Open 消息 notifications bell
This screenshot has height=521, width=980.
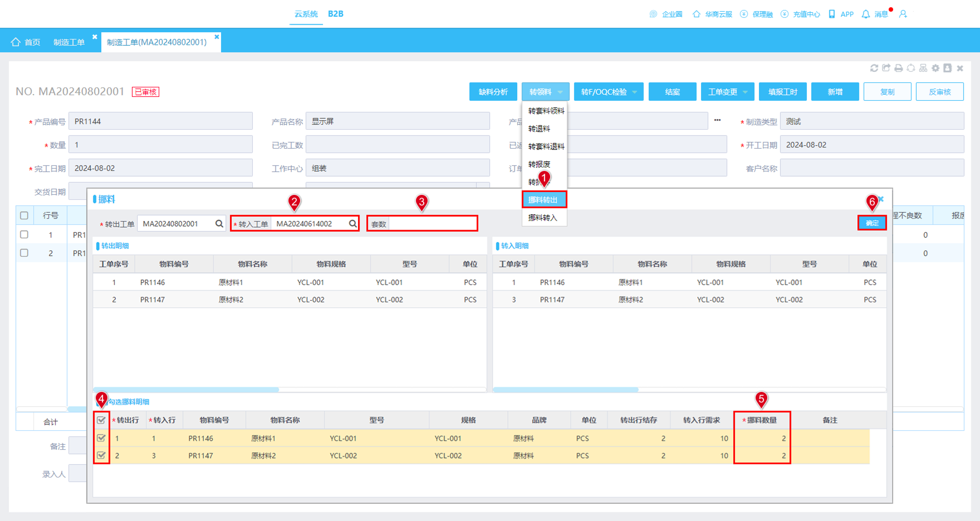tap(866, 14)
